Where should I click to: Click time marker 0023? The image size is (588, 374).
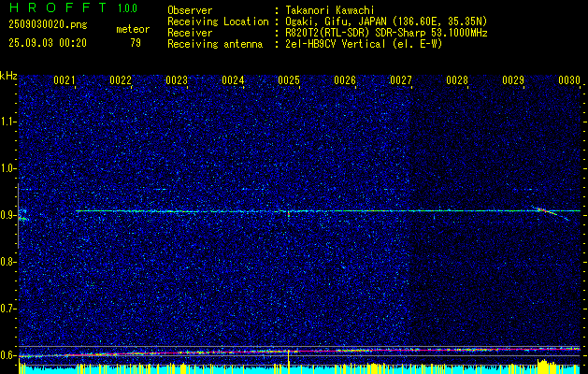tap(177, 80)
